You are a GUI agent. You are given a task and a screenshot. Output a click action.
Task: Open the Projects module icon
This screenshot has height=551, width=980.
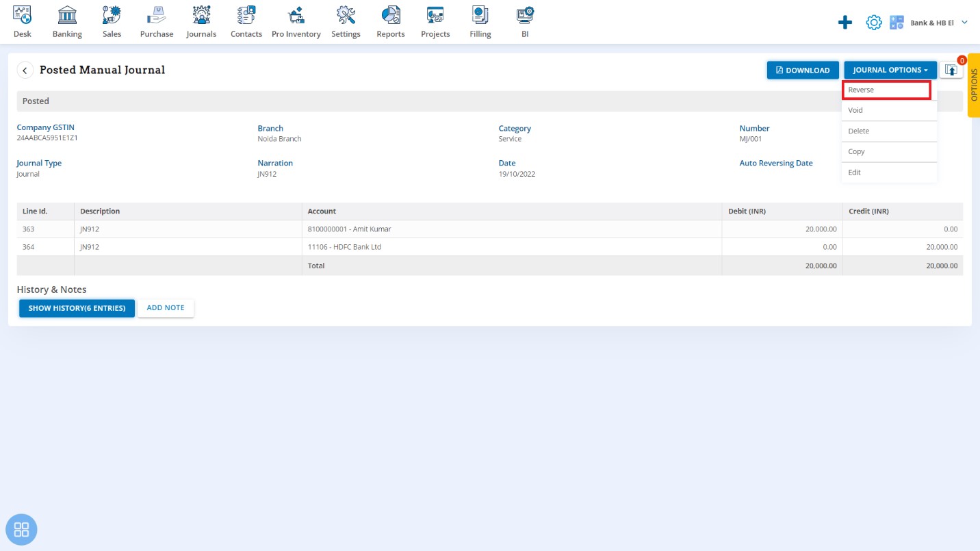pyautogui.click(x=435, y=21)
